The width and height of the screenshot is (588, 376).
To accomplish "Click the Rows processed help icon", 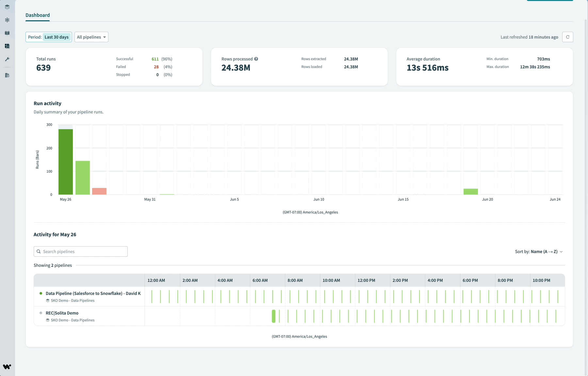I will (256, 59).
